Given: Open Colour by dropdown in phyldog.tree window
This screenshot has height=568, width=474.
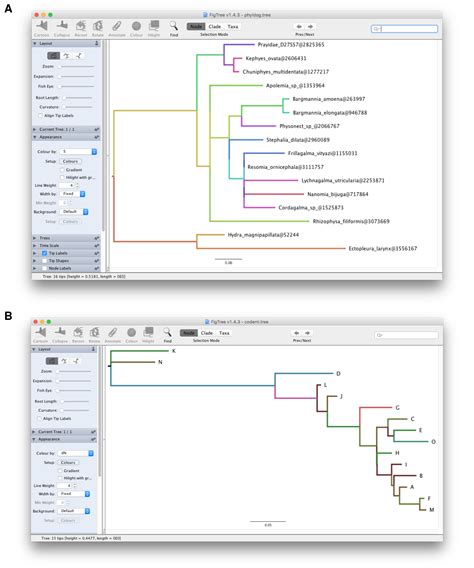Looking at the screenshot, I should click(x=78, y=151).
